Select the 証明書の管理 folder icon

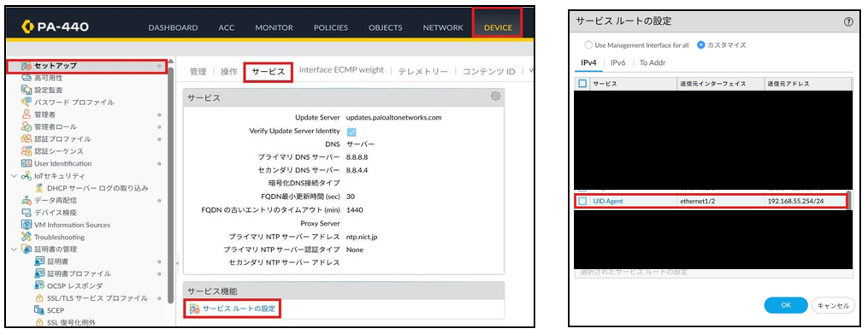[26, 249]
